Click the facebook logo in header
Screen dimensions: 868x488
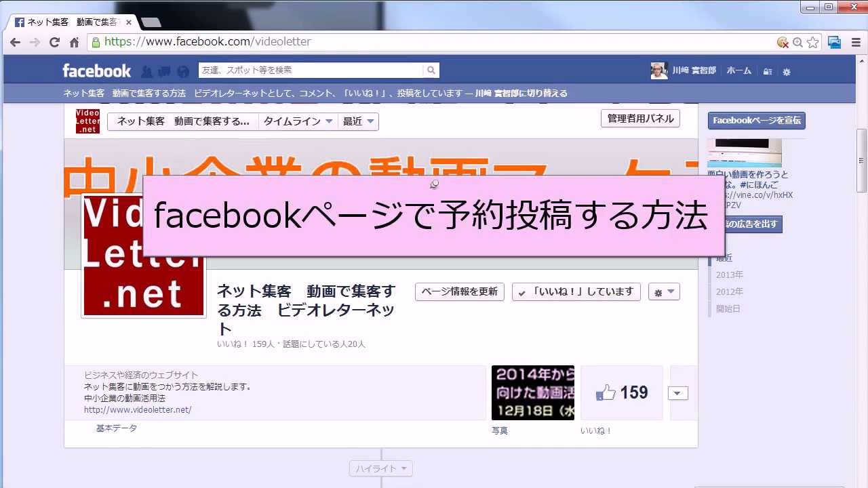click(96, 70)
